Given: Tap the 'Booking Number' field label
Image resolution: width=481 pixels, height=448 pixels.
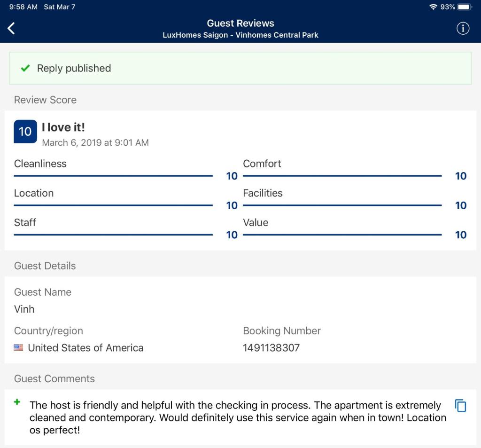Looking at the screenshot, I should coord(282,330).
